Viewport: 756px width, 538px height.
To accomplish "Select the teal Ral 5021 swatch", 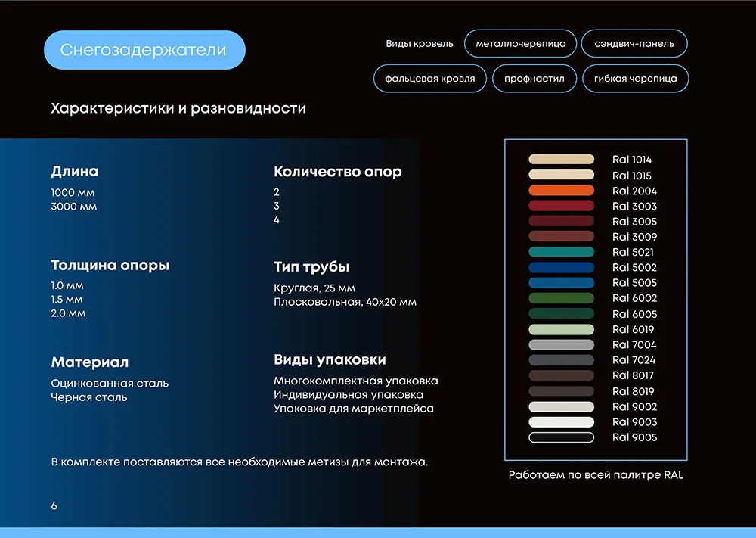I will tap(561, 252).
